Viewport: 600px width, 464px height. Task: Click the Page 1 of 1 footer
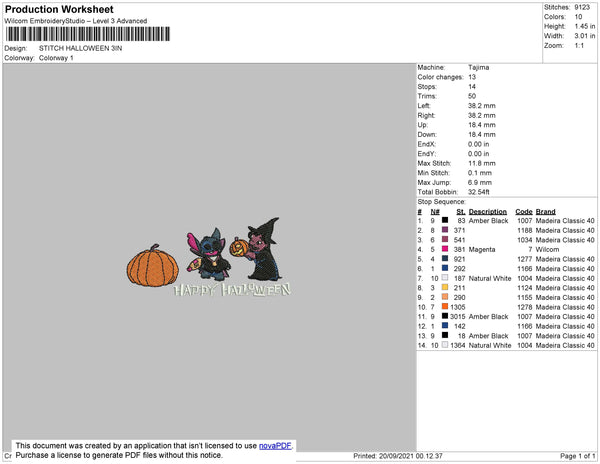(578, 456)
